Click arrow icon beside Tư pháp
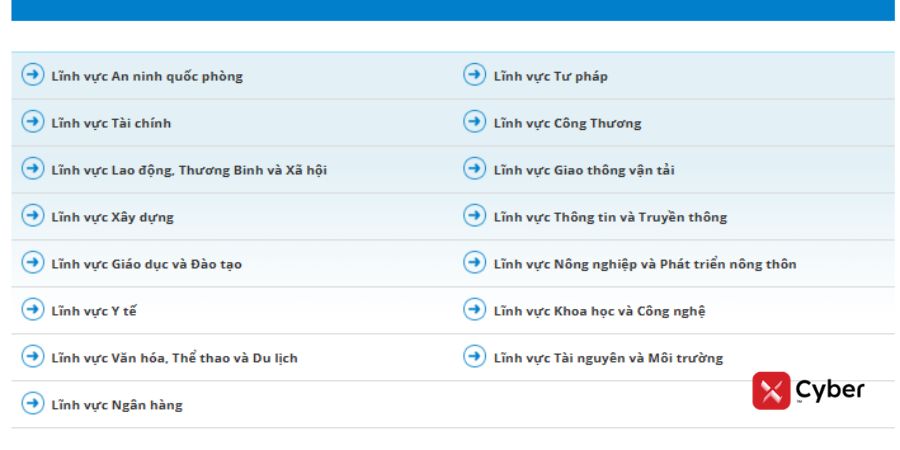The image size is (900, 450). pyautogui.click(x=474, y=75)
